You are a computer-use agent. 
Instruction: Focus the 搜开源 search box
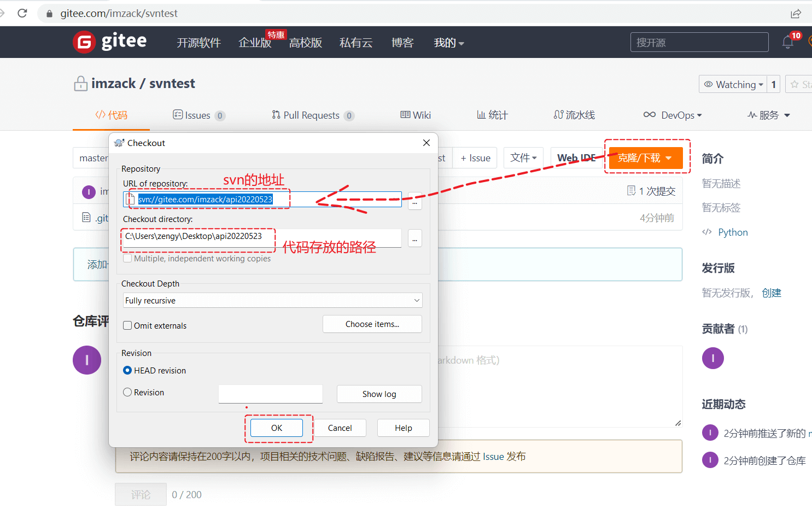coord(699,42)
